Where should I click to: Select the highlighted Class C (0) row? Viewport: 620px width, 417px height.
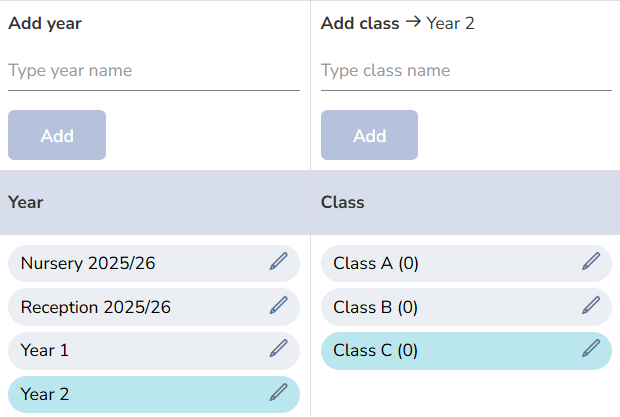pyautogui.click(x=466, y=351)
